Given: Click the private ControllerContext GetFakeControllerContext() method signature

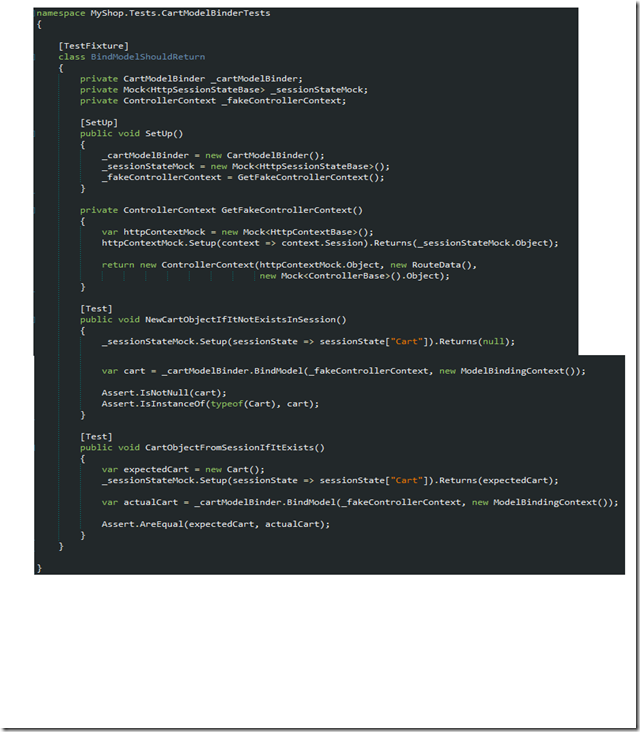Looking at the screenshot, I should tap(221, 210).
